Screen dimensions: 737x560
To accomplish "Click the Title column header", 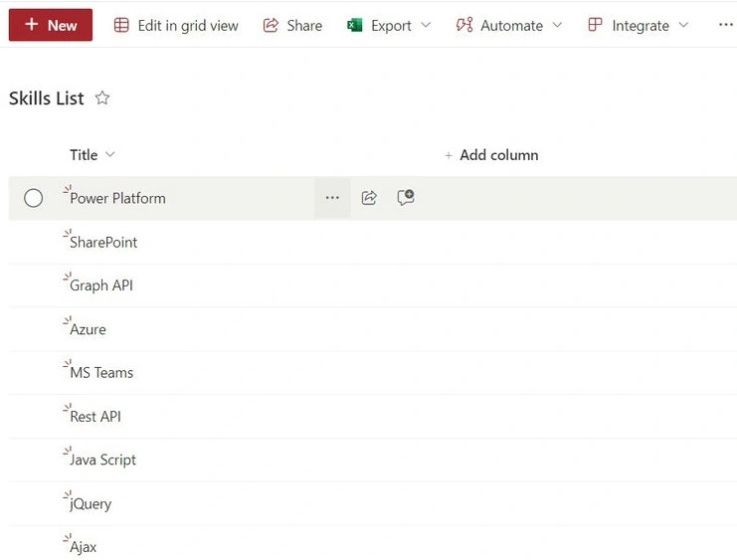I will click(84, 155).
